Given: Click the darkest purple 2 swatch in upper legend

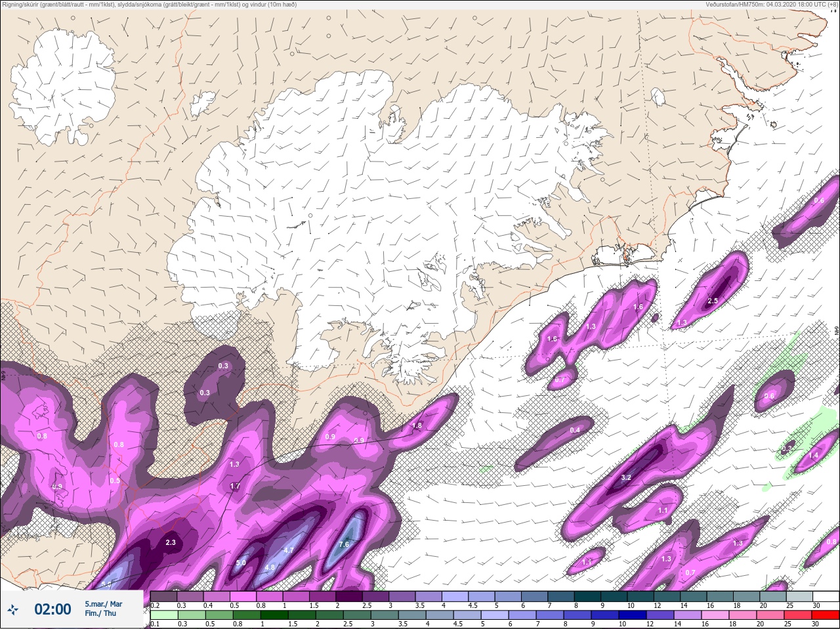Looking at the screenshot, I should (x=350, y=596).
